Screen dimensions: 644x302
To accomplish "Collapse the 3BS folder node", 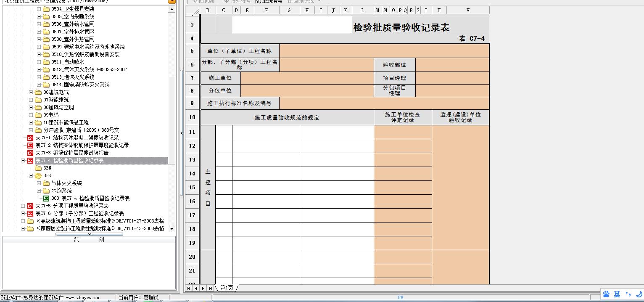I will pos(31,175).
